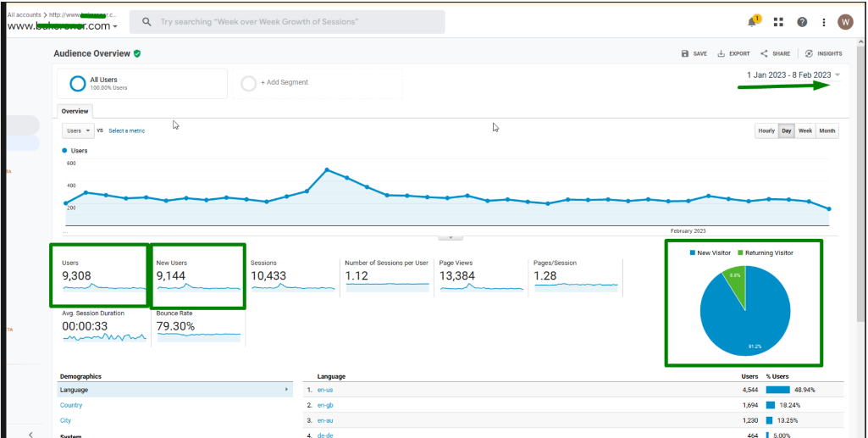The image size is (868, 438).
Task: Open the Insights panel
Action: [x=823, y=53]
